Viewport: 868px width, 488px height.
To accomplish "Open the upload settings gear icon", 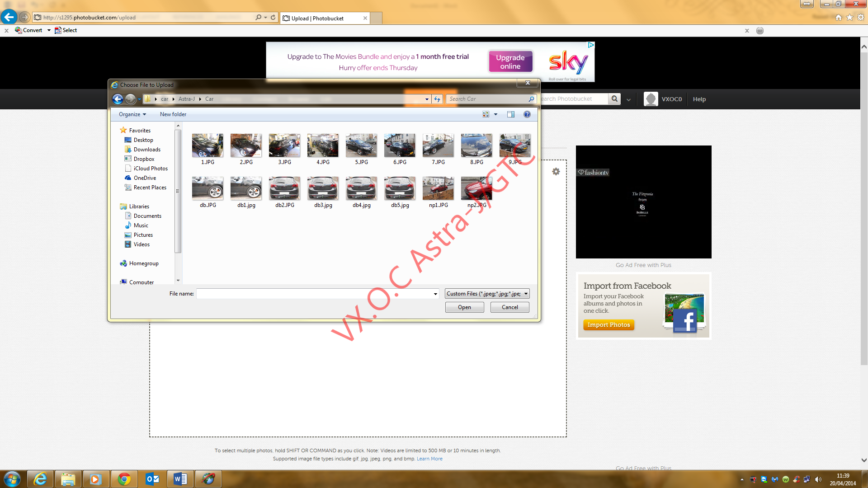I will pos(556,171).
